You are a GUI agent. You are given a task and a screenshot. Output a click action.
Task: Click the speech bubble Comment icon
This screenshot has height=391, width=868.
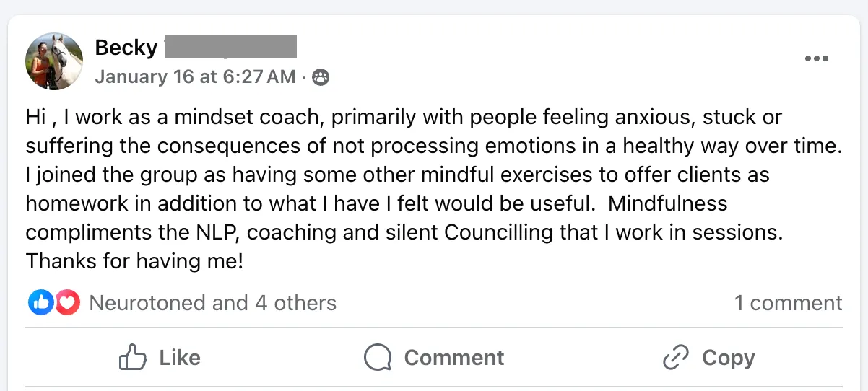[378, 358]
